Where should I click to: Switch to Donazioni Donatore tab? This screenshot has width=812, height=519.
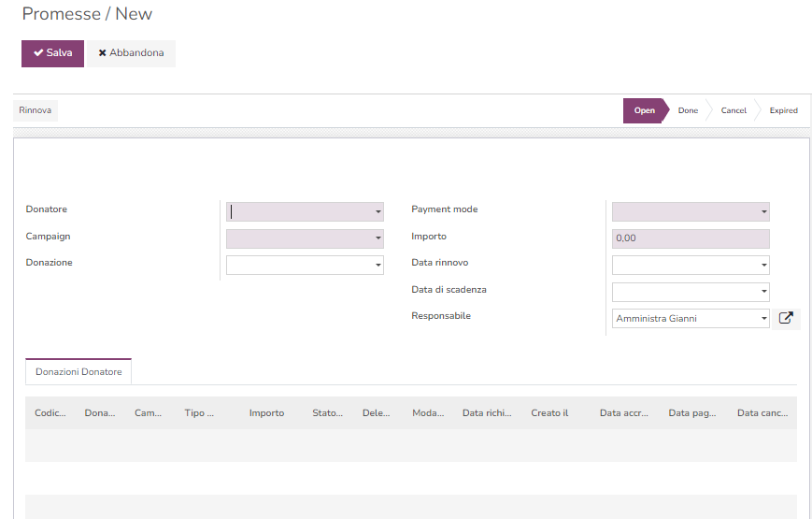(x=78, y=372)
